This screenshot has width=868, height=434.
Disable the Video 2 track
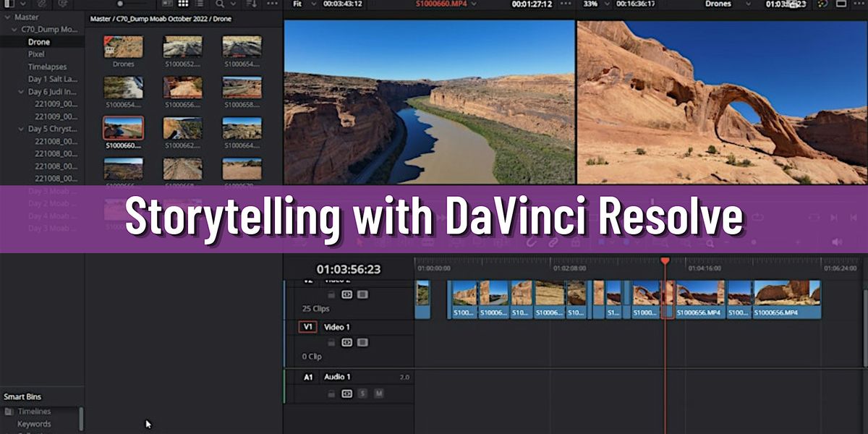point(362,294)
